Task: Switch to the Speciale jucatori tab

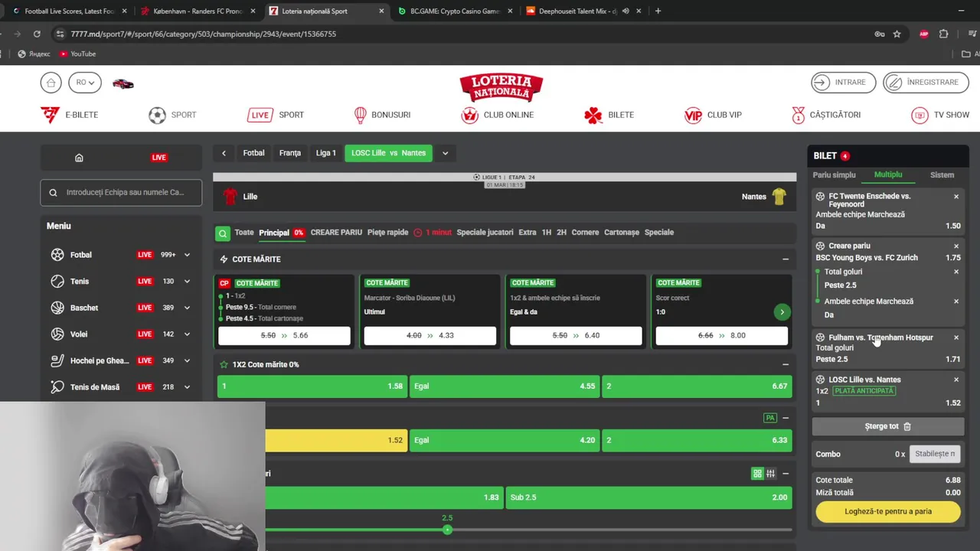Action: click(x=485, y=233)
